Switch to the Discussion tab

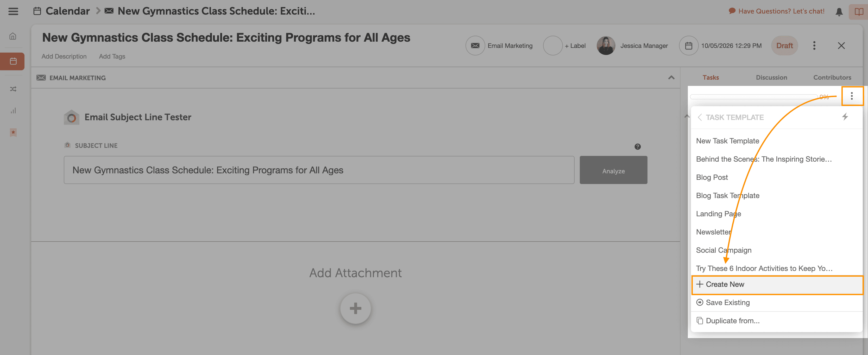coord(771,78)
